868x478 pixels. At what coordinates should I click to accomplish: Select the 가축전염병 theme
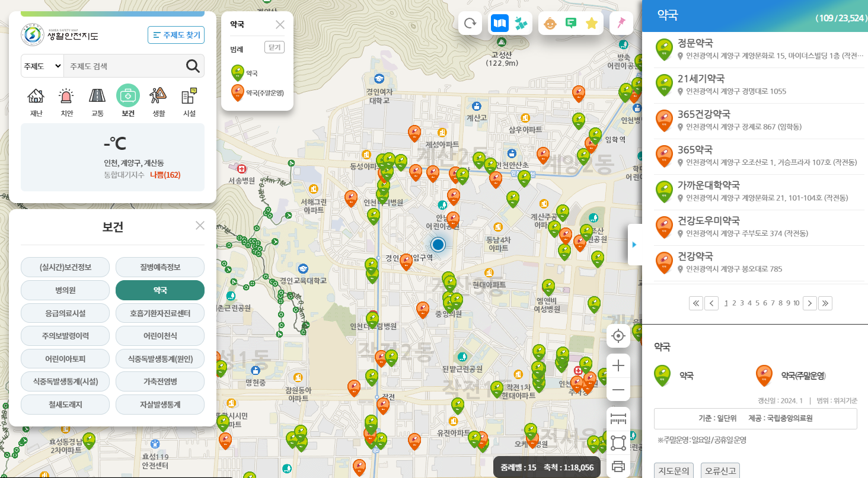tap(160, 381)
